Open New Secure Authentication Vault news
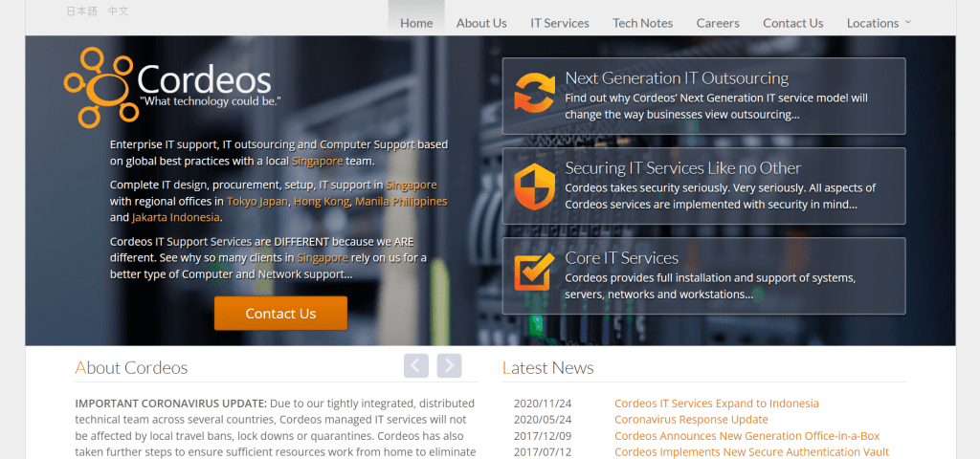This screenshot has height=459, width=980. (x=751, y=452)
